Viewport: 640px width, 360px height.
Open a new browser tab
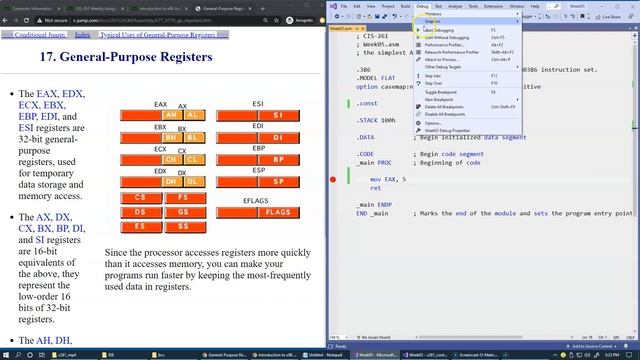click(x=262, y=8)
